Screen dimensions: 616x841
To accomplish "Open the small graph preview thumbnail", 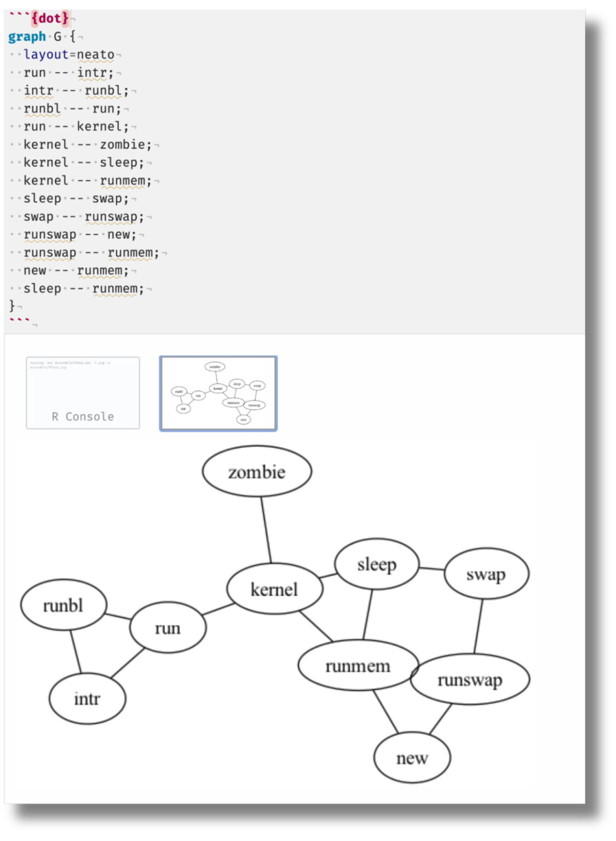I will point(218,394).
